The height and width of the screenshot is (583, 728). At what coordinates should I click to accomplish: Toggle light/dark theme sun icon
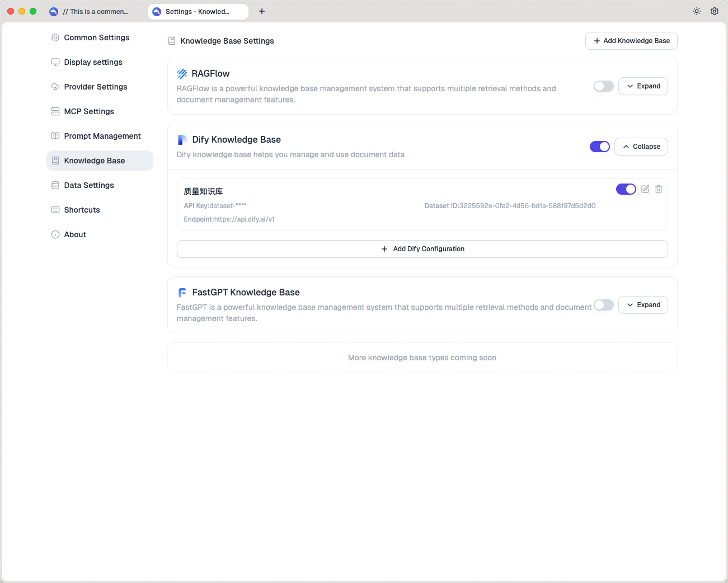point(697,11)
